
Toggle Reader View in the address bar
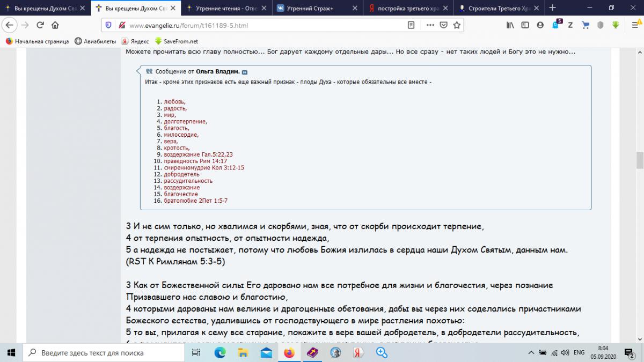click(411, 25)
